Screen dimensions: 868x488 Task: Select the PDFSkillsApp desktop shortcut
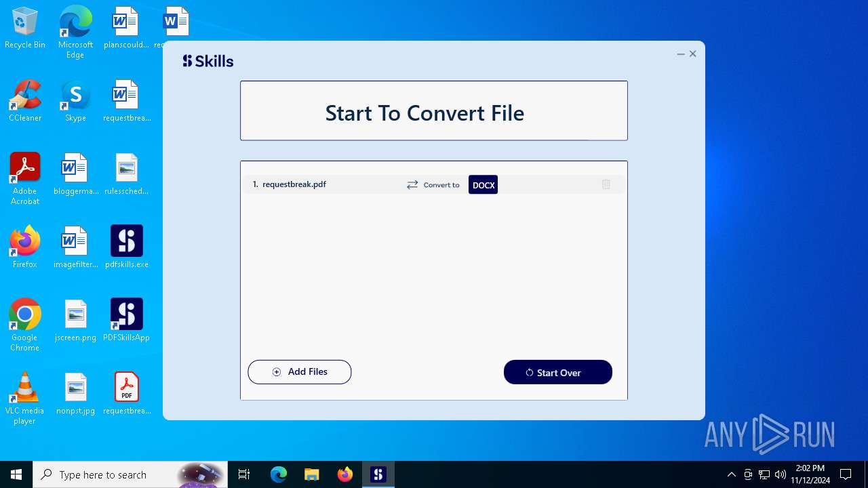coord(126,321)
